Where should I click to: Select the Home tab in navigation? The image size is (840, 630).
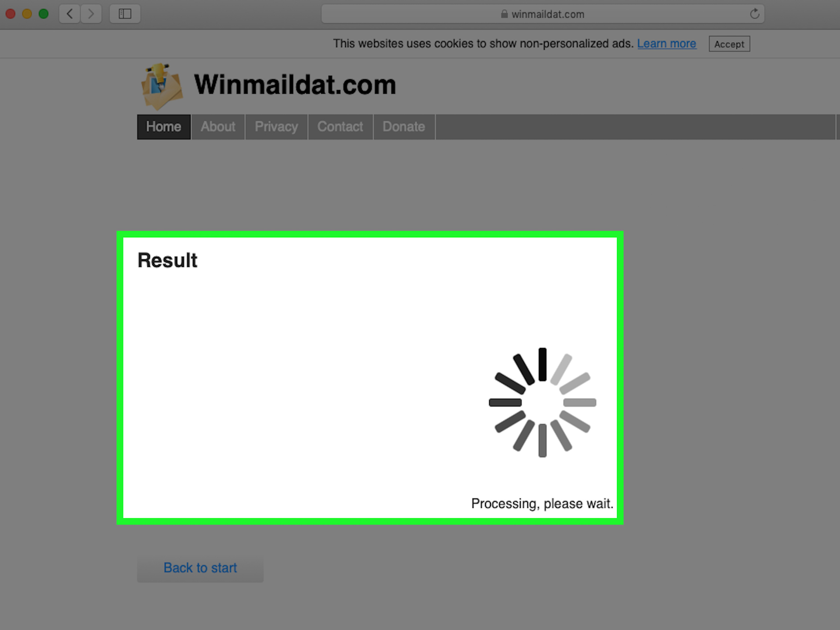[x=163, y=127]
